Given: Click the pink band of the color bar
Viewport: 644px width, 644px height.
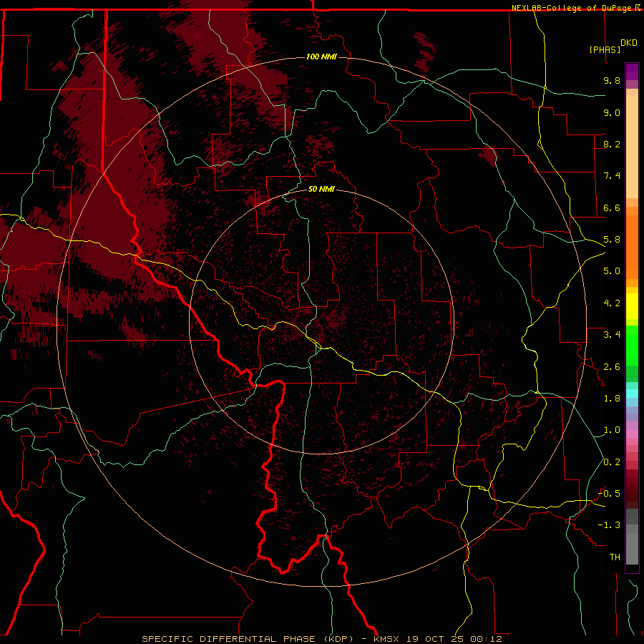Looking at the screenshot, I should tap(632, 434).
